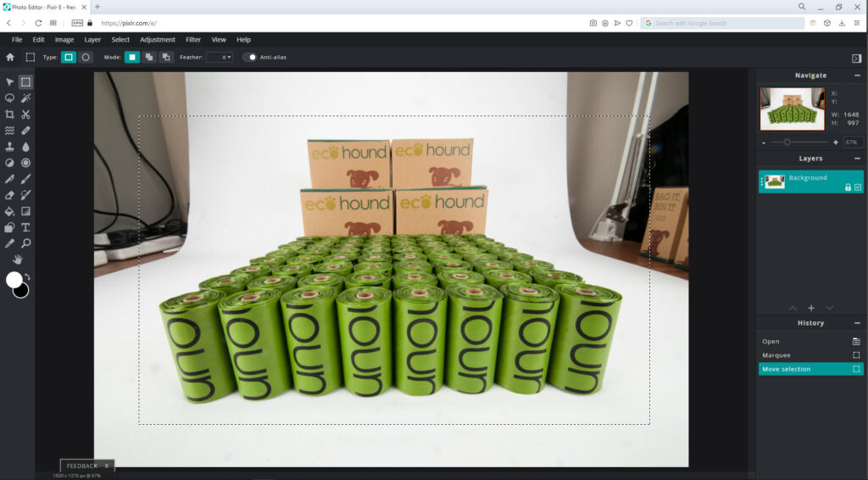This screenshot has width=868, height=480.
Task: Select the Sponge/Color tool
Action: (x=25, y=163)
